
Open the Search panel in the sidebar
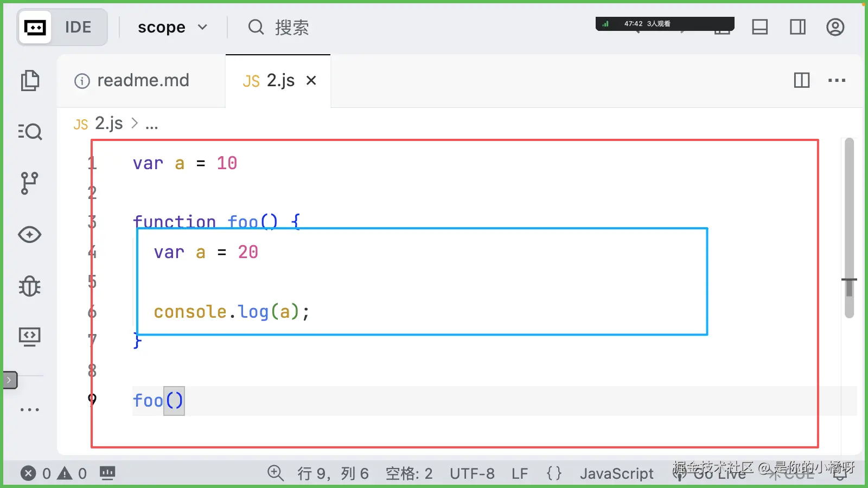(x=30, y=131)
